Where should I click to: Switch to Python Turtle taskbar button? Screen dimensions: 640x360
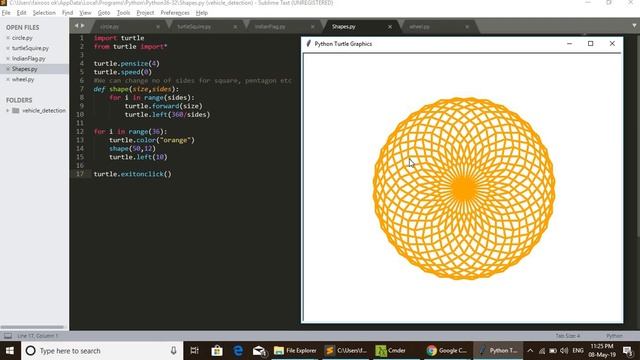click(x=498, y=351)
